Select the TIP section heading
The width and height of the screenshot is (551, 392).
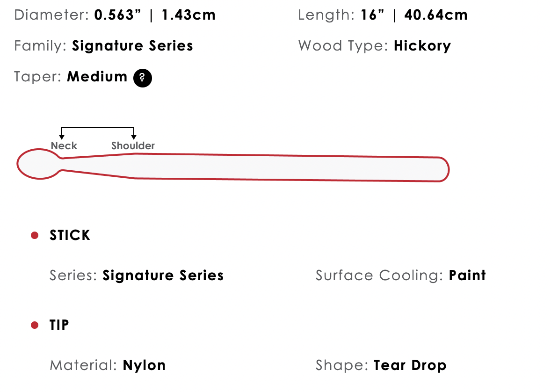pyautogui.click(x=59, y=325)
